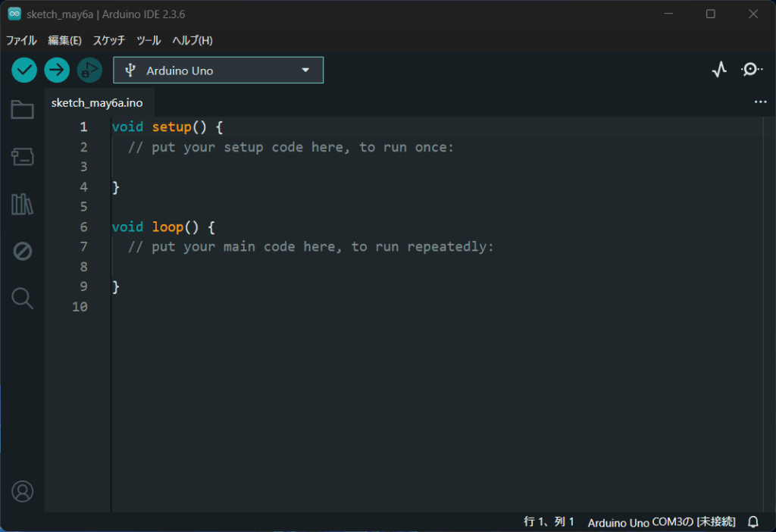
Task: Click the void keyword on line 1
Action: click(127, 127)
